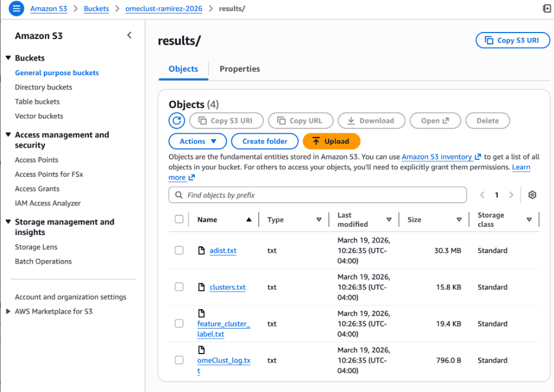Image resolution: width=554 pixels, height=392 pixels.
Task: Check the clusters.txt row checkbox
Action: (x=179, y=287)
